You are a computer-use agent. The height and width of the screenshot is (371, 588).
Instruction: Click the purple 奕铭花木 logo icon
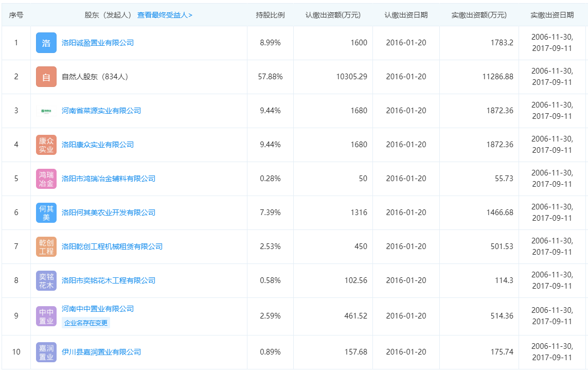pos(46,280)
